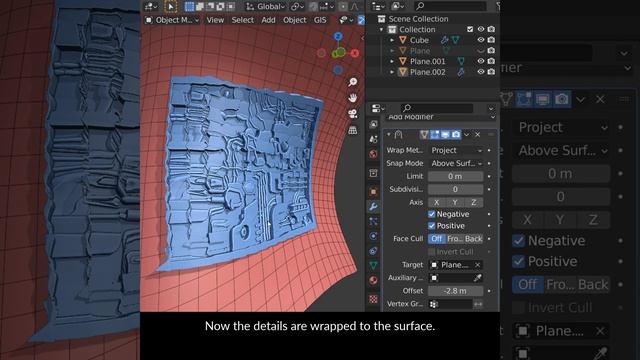Open the Object Constraints properties tab icon
The image size is (640, 360).
point(373,251)
